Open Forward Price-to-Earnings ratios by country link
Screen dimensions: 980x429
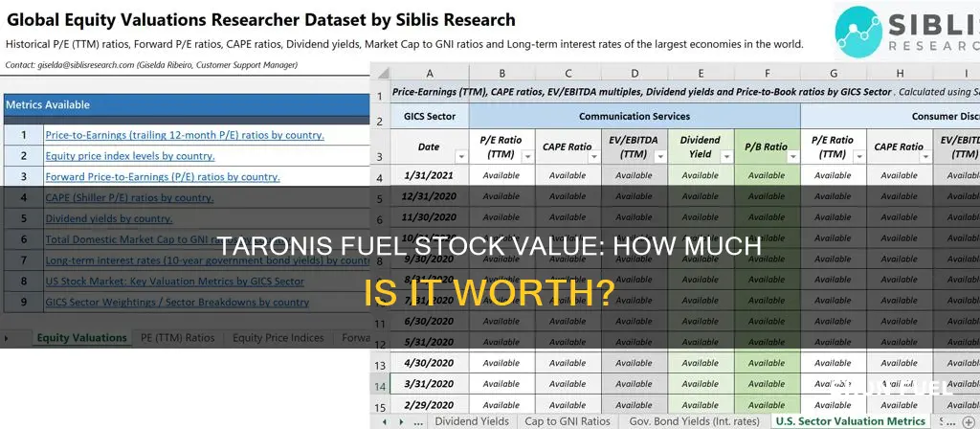163,177
